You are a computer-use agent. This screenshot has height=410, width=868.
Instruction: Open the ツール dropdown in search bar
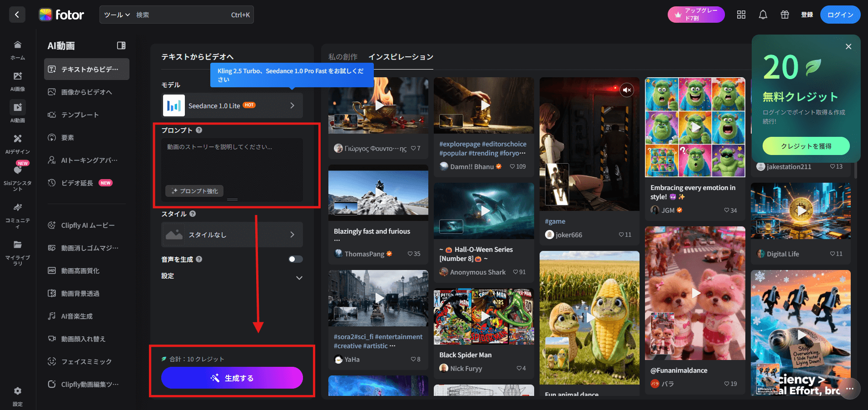click(x=117, y=15)
